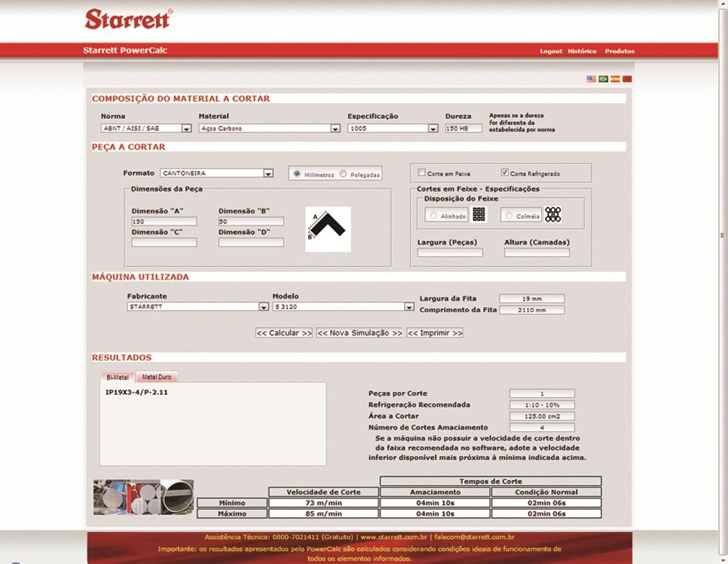Click the Nova Simulação button
This screenshot has height=564, width=728.
point(359,333)
